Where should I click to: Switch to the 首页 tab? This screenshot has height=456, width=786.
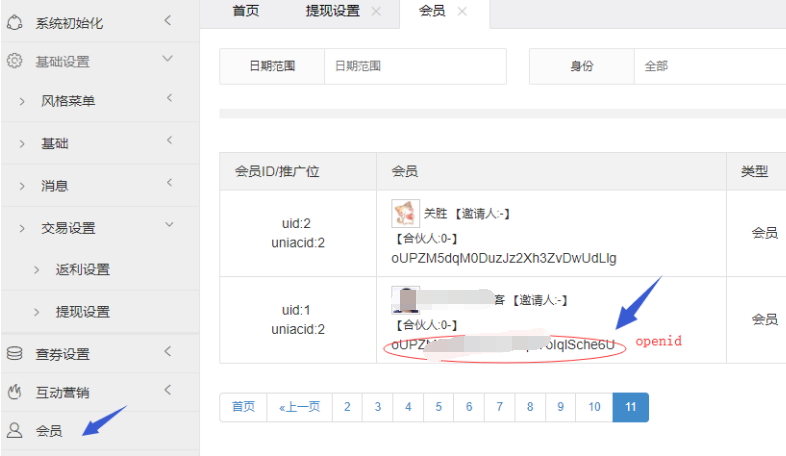pos(245,11)
